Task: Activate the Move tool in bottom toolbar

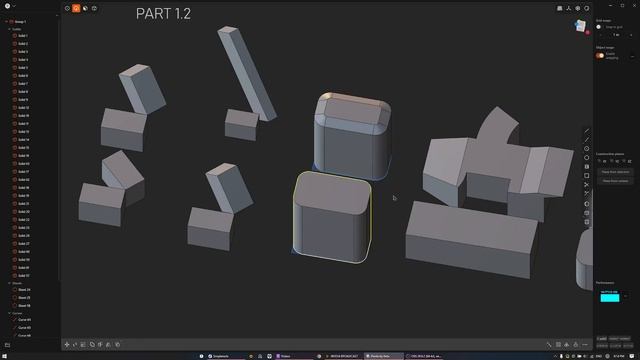Action: (67, 344)
